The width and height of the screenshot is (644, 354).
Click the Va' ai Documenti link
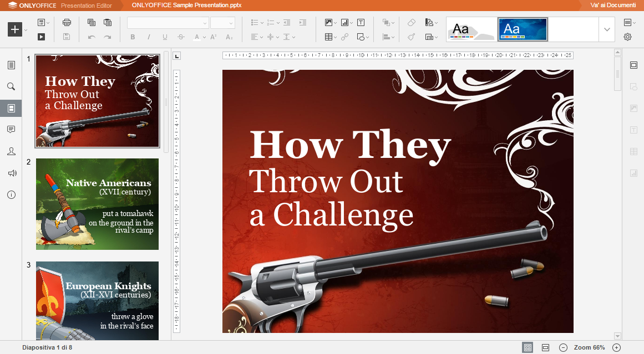pyautogui.click(x=613, y=5)
